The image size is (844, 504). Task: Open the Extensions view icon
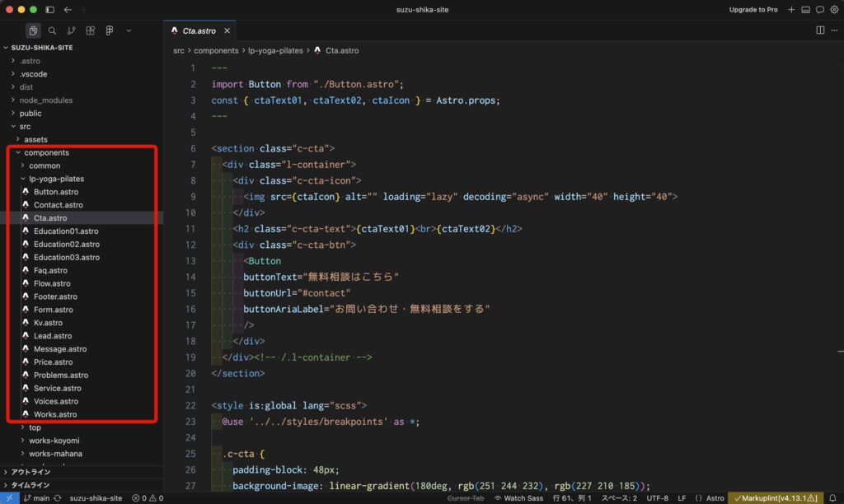point(91,30)
